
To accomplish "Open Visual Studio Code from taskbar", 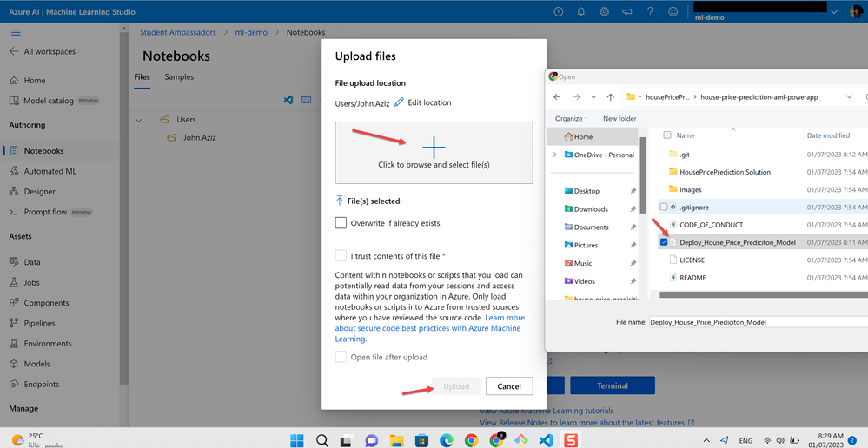I will pos(546,440).
